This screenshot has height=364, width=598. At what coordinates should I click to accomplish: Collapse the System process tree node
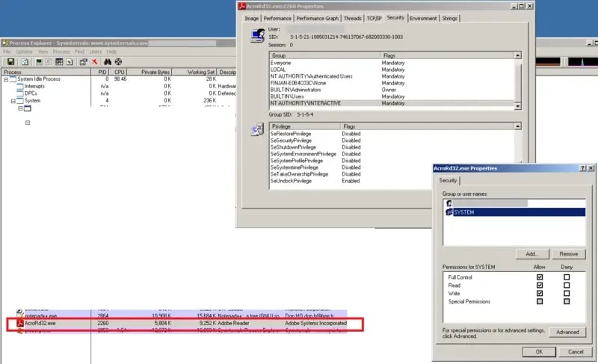13,100
